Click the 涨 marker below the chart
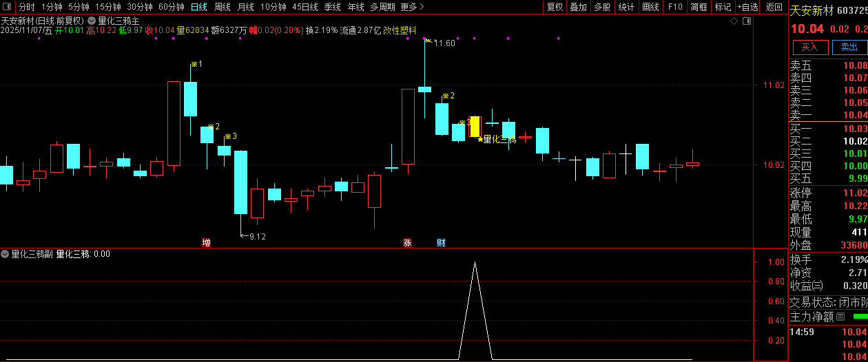This screenshot has width=868, height=362. point(407,242)
